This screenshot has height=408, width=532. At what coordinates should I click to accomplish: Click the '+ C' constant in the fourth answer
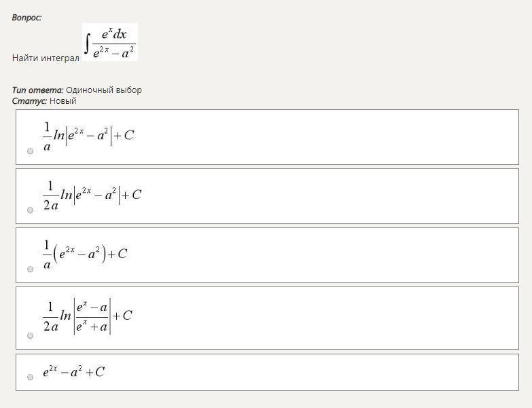123,315
